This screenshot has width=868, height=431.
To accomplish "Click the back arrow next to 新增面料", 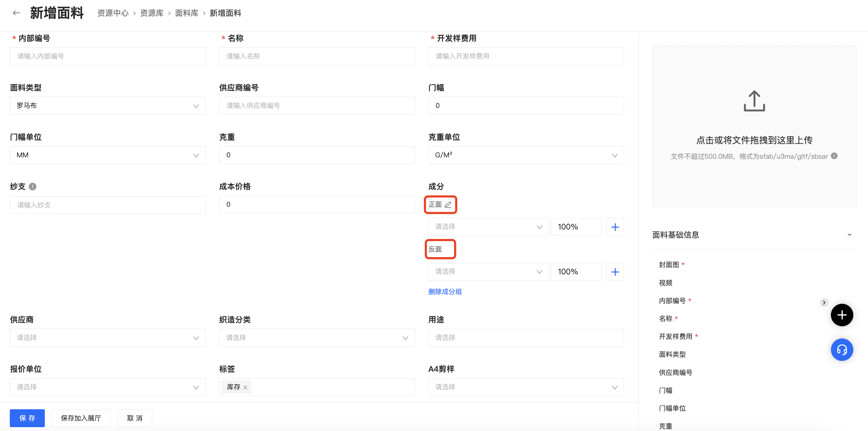I will tap(16, 13).
